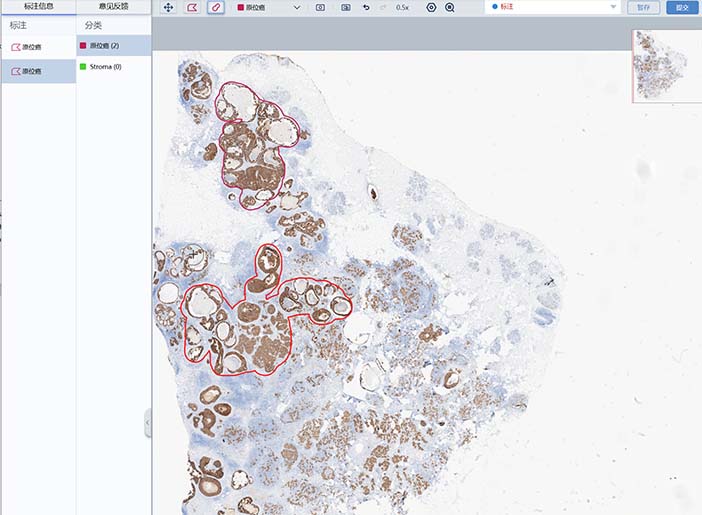Select the first 原位癌 annotation entry
Viewport: 702px width, 515px height.
[38, 46]
